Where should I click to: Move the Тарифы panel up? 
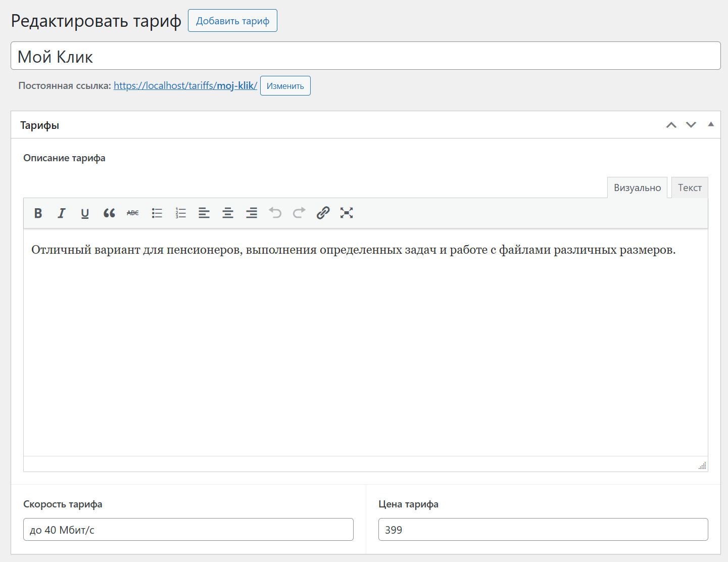tap(671, 125)
